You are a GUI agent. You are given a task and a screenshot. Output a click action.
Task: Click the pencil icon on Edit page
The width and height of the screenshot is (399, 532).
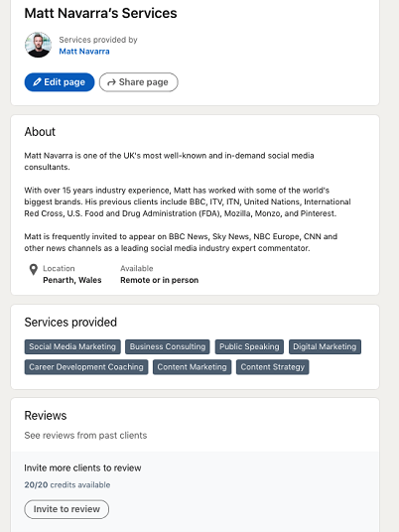pyautogui.click(x=37, y=81)
